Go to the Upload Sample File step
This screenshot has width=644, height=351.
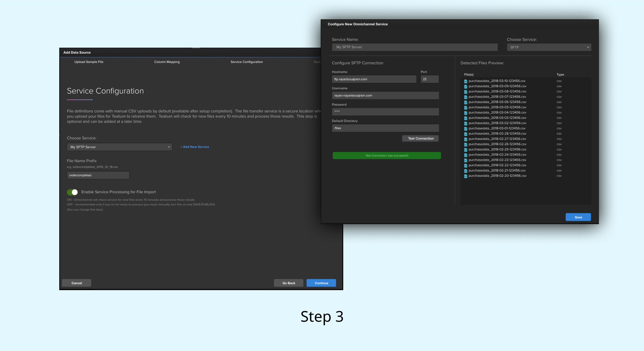[x=89, y=62]
